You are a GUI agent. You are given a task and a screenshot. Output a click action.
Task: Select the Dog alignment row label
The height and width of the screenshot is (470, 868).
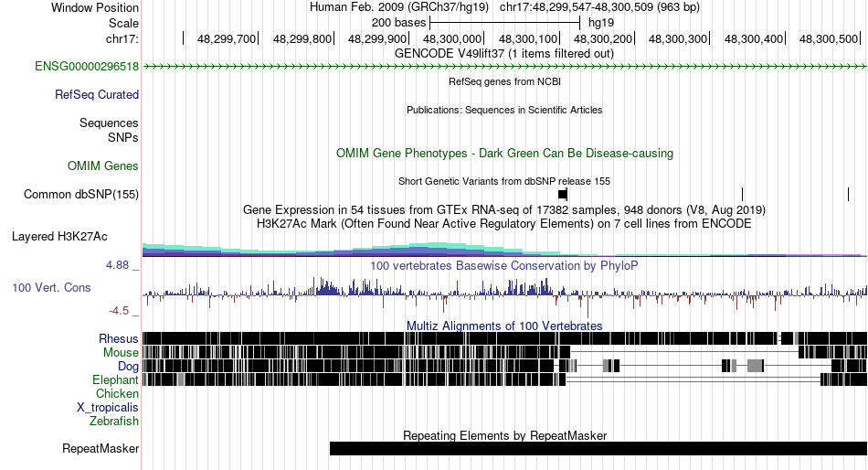click(128, 367)
